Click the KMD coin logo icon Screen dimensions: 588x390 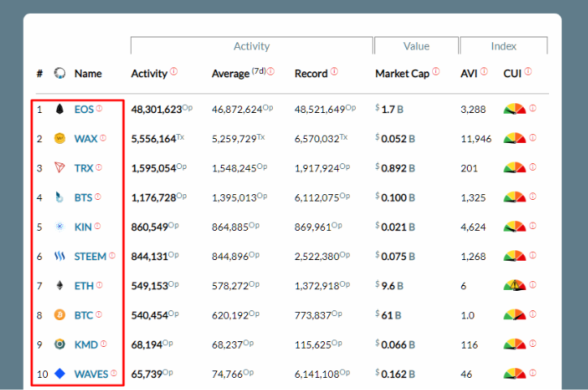[59, 344]
